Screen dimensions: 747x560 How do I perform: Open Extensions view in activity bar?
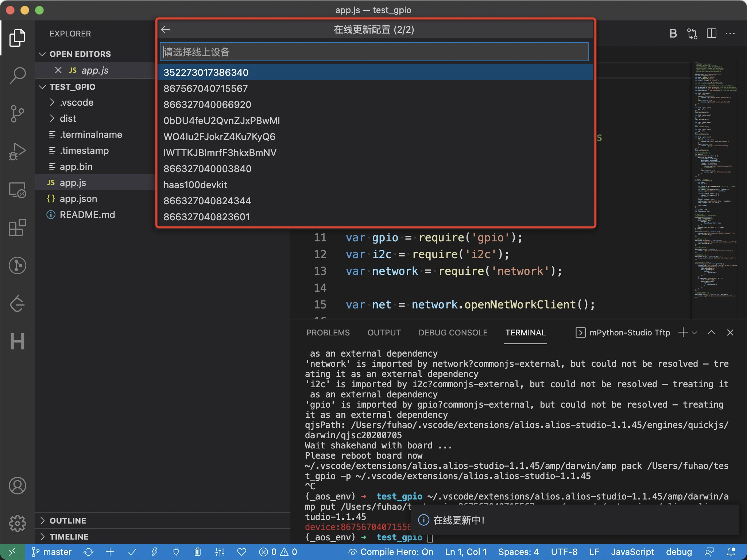pyautogui.click(x=17, y=227)
